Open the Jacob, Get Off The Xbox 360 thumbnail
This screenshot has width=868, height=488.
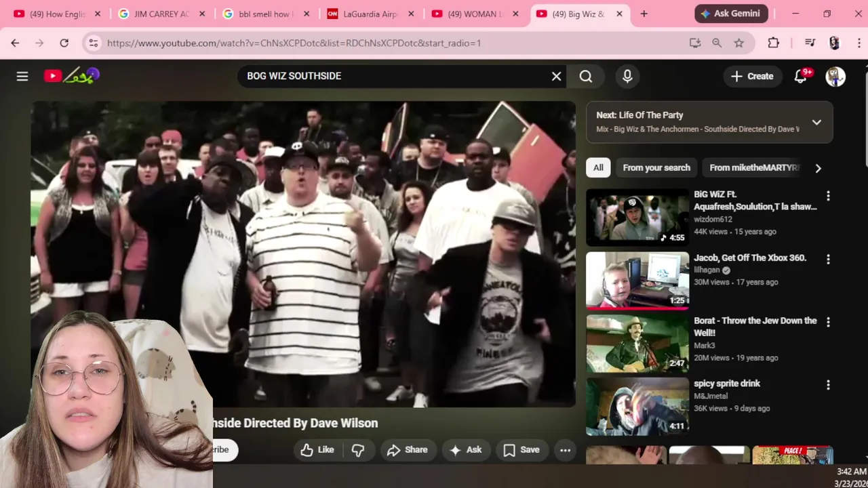tap(637, 280)
